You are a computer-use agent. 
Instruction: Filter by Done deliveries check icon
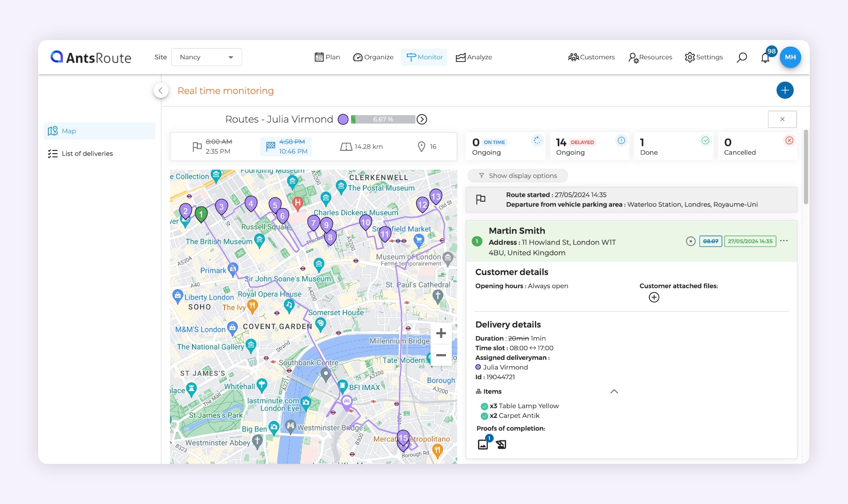point(705,141)
